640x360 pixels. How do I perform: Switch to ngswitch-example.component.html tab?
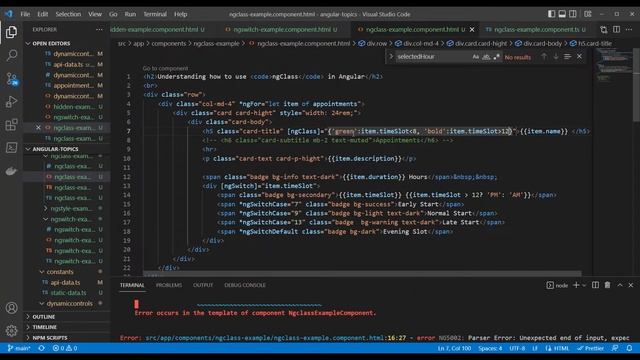[x=282, y=29]
